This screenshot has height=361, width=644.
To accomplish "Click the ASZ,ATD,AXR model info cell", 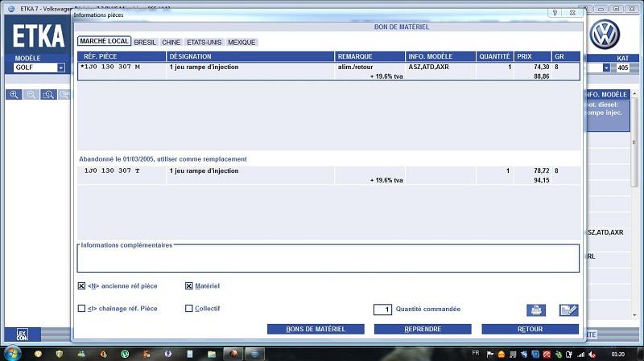I will [x=428, y=67].
